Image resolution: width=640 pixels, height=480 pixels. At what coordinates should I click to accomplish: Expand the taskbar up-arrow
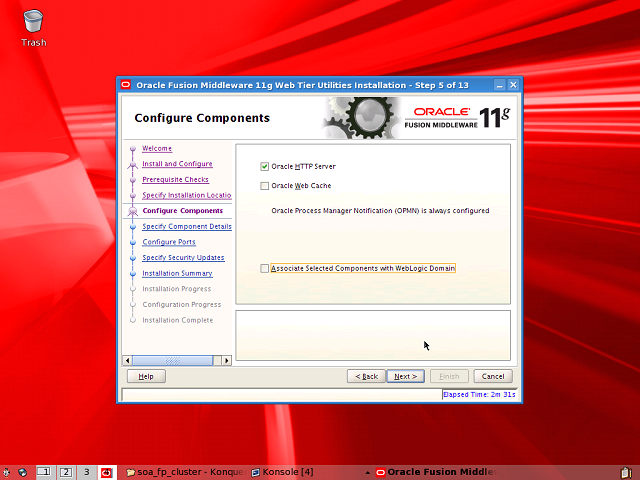tap(368, 473)
